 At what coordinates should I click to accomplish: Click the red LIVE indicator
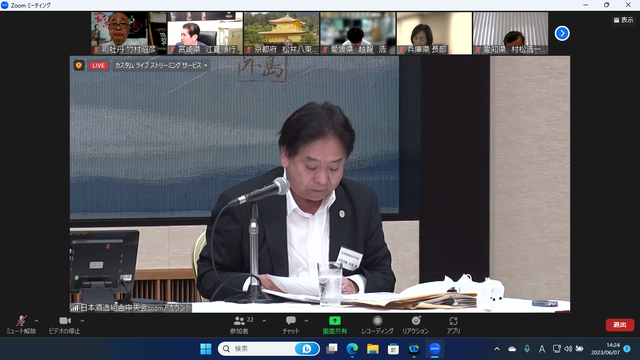pyautogui.click(x=98, y=65)
